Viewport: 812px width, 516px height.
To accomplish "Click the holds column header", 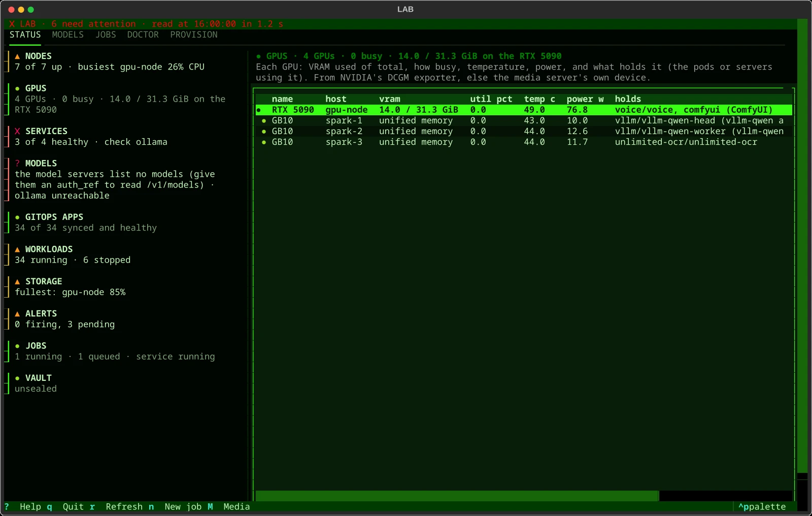I will point(628,99).
